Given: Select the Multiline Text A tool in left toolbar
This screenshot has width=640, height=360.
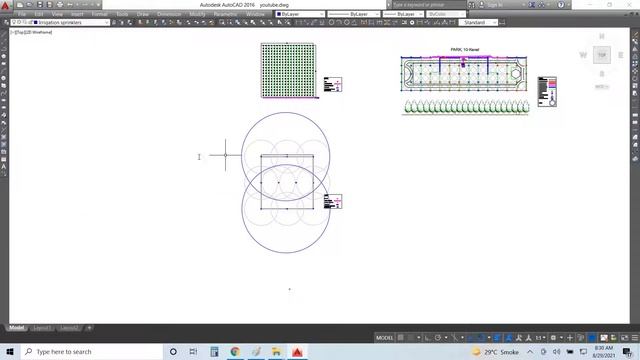Looking at the screenshot, I should 4,167.
